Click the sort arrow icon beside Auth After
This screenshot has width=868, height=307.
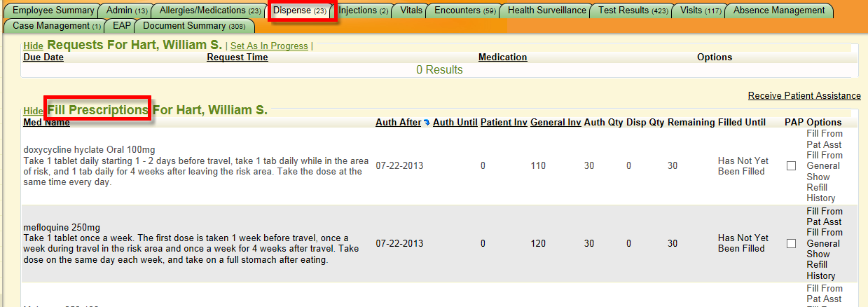click(x=427, y=123)
